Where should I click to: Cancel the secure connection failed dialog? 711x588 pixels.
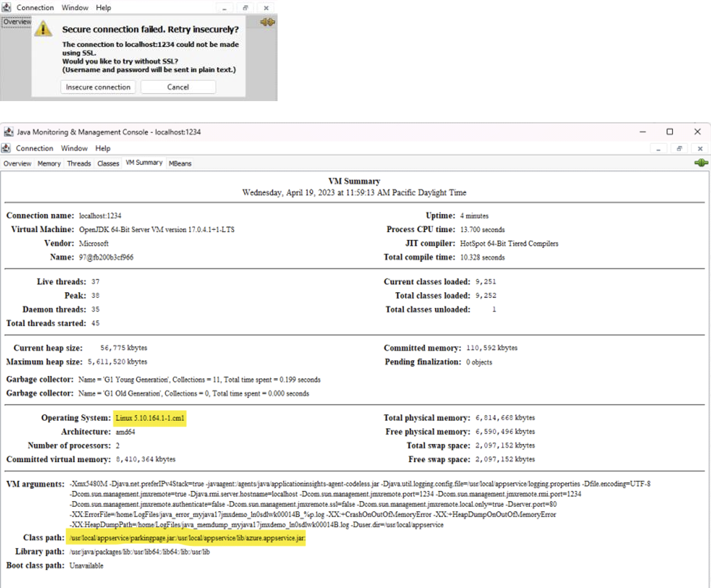178,87
